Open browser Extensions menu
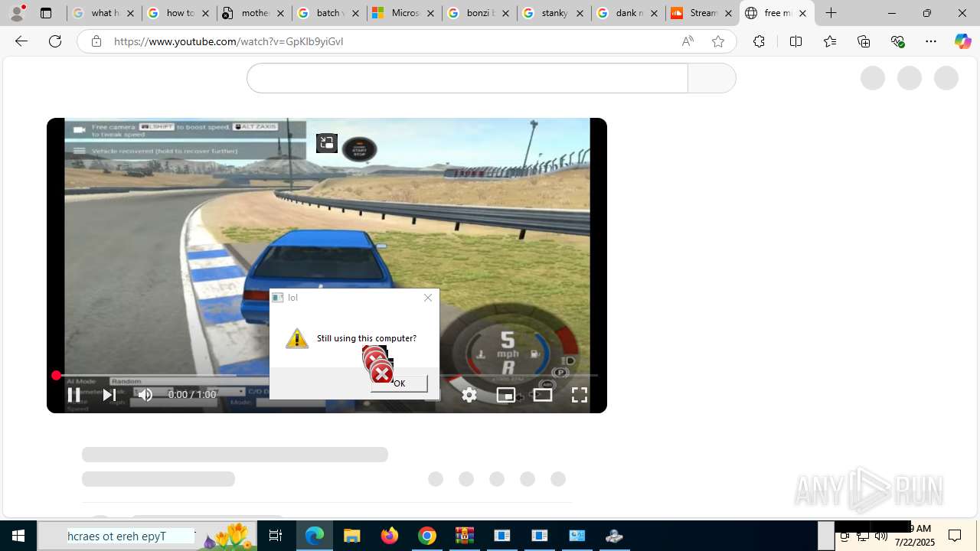980x551 pixels. pos(759,41)
